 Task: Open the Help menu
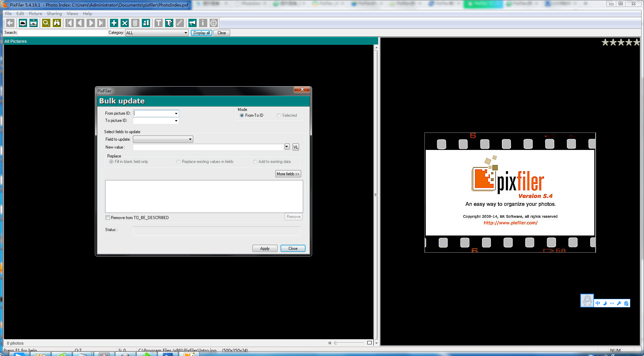click(x=87, y=14)
